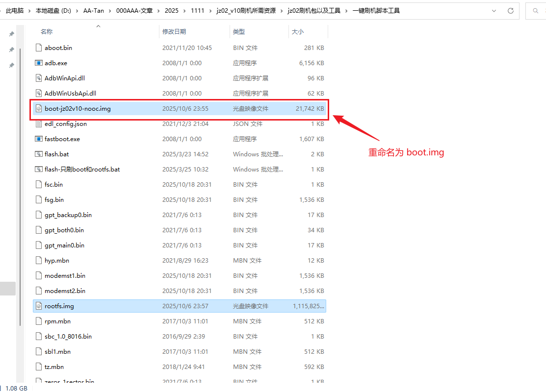Click the edl_config.json file icon

click(x=39, y=124)
